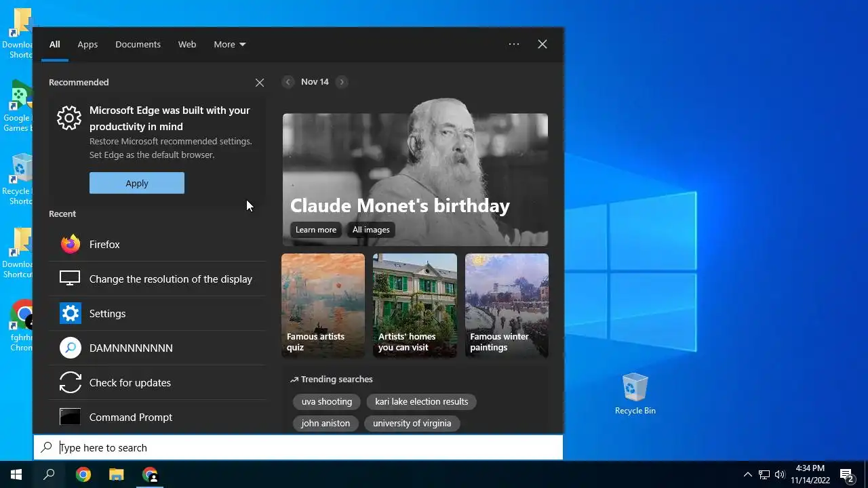The width and height of the screenshot is (868, 488).
Task: Click the taskbar Search icon
Action: 49,474
